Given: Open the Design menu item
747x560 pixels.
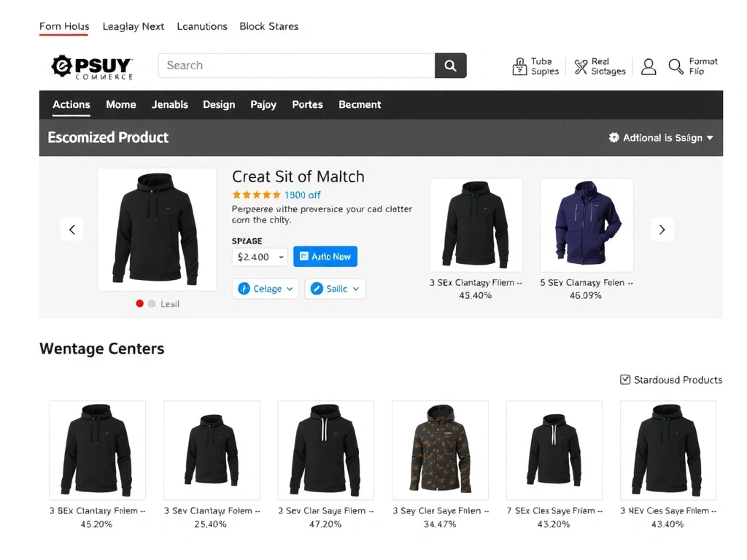Looking at the screenshot, I should [219, 104].
